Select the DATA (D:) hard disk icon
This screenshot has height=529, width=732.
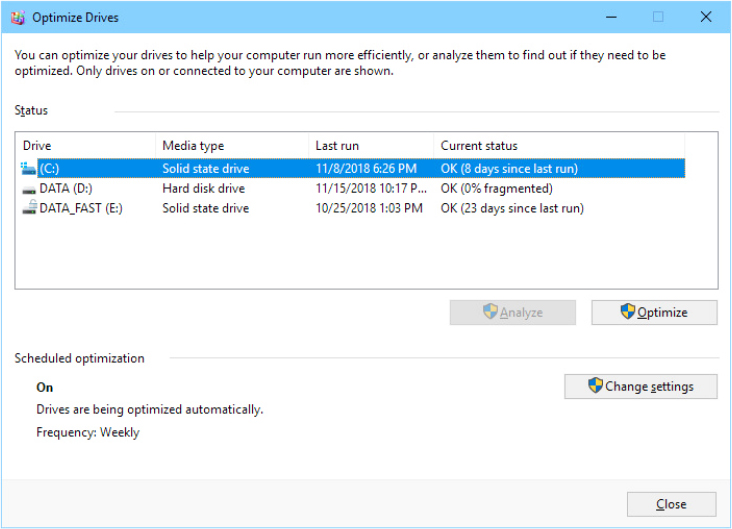(x=28, y=189)
